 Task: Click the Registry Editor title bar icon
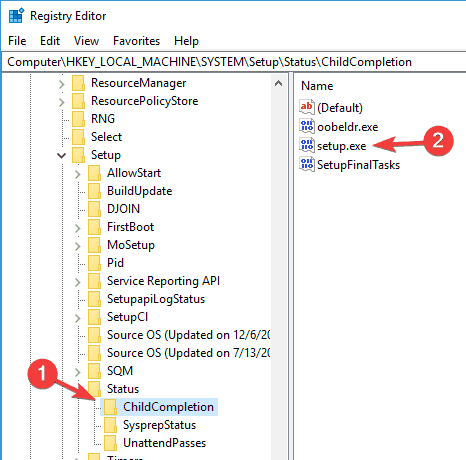(x=16, y=16)
